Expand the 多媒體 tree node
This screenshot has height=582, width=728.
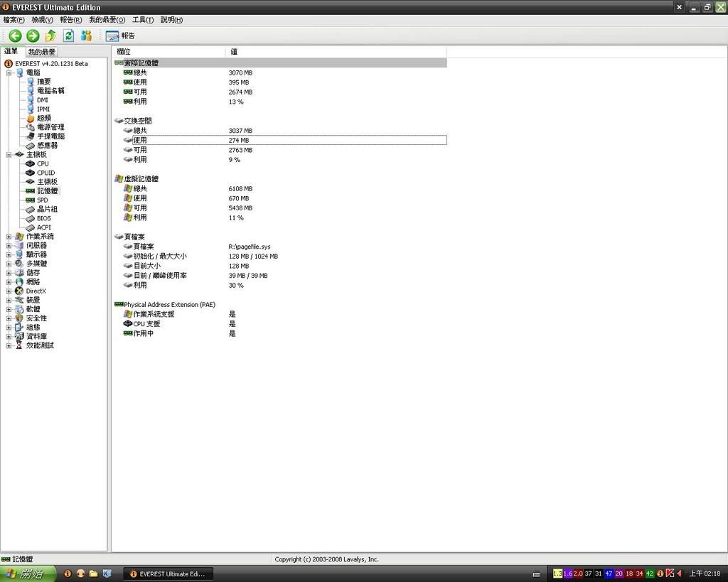9,264
